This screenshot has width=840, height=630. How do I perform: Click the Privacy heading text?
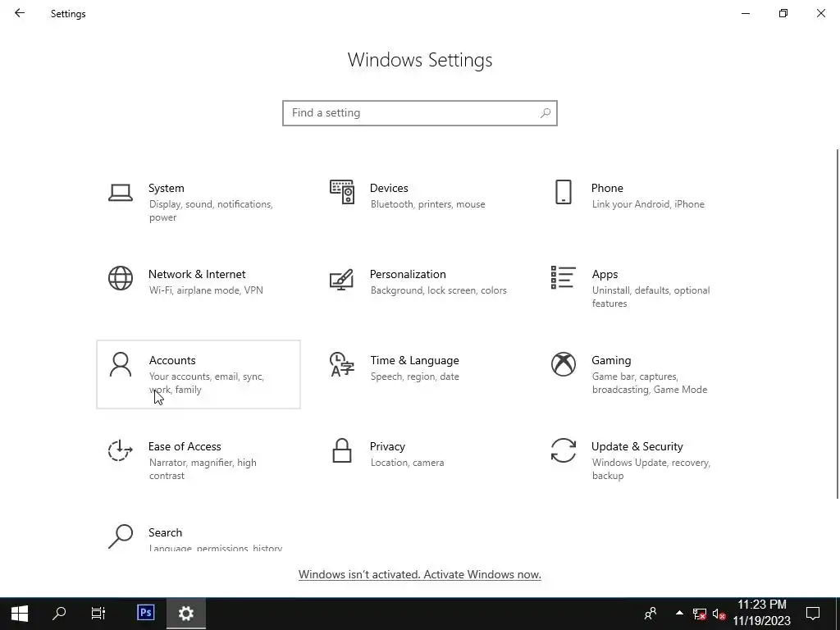[387, 447]
